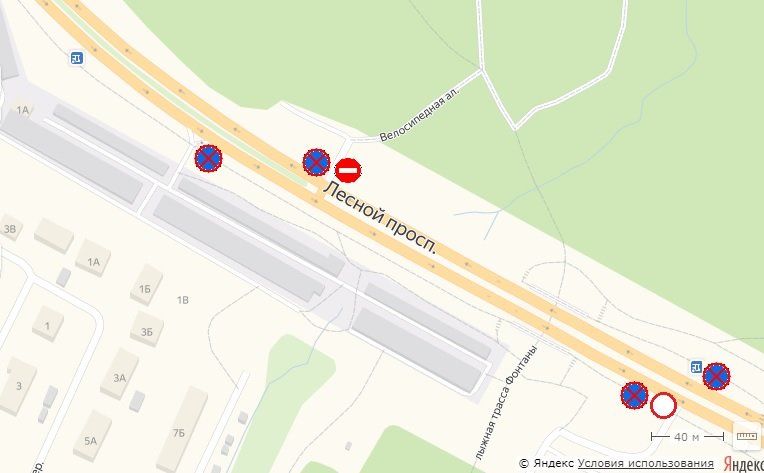Open the bus stop icon near top-left avenue
The height and width of the screenshot is (473, 764).
pyautogui.click(x=76, y=58)
